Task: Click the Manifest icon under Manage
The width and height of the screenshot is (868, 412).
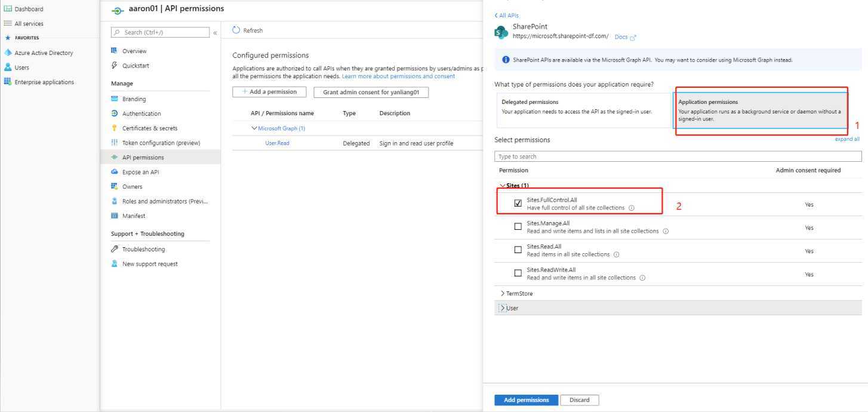Action: tap(115, 216)
